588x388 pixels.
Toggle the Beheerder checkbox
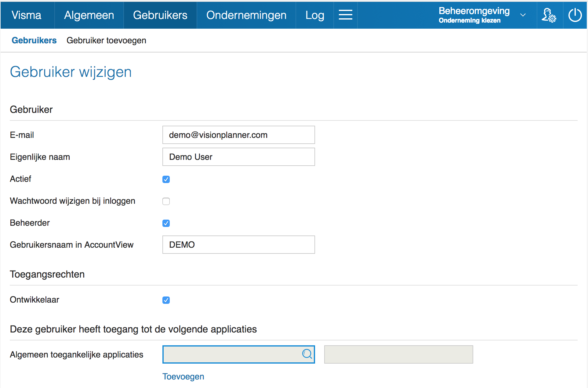click(166, 223)
